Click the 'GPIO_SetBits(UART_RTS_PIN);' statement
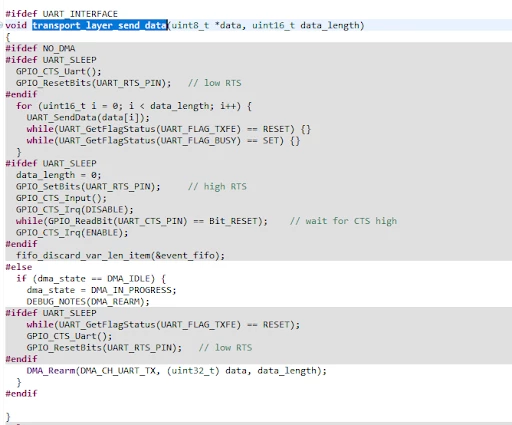 pyautogui.click(x=88, y=186)
